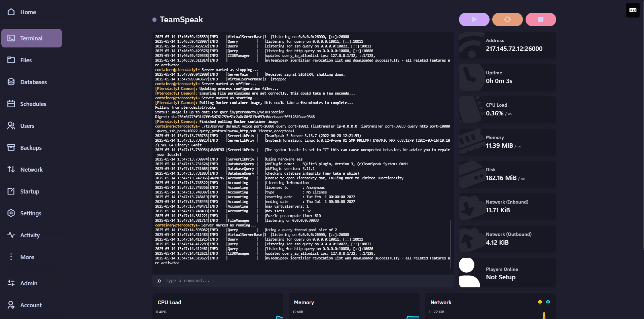Restart the server with the orange button
The width and height of the screenshot is (644, 319).
(x=507, y=20)
